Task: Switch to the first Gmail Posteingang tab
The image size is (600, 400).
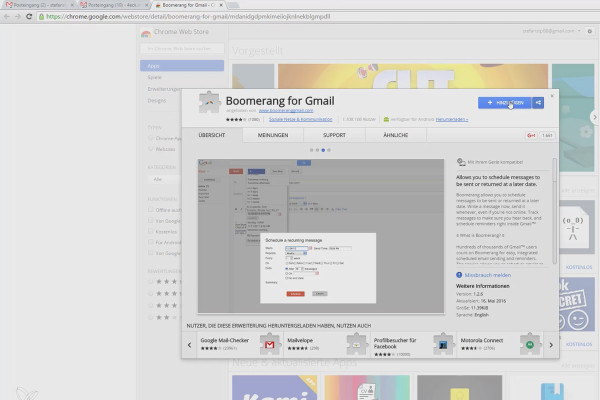Action: [38, 5]
